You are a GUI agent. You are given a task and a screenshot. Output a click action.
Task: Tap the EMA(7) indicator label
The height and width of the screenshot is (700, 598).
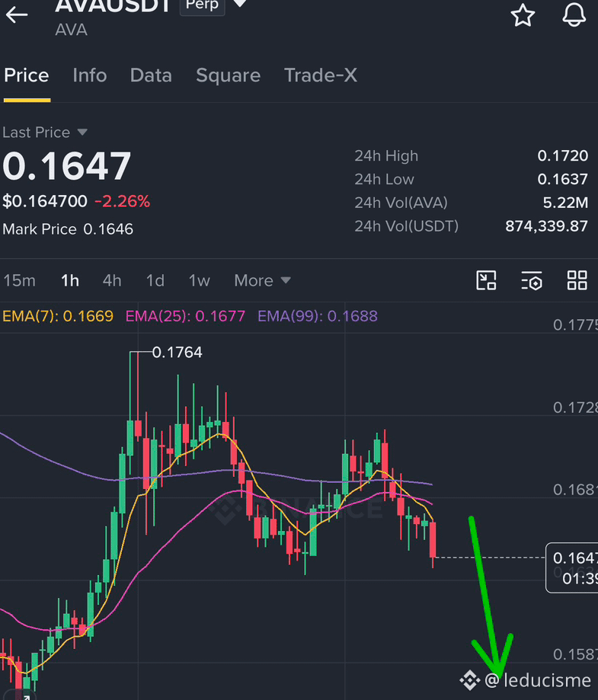[58, 316]
